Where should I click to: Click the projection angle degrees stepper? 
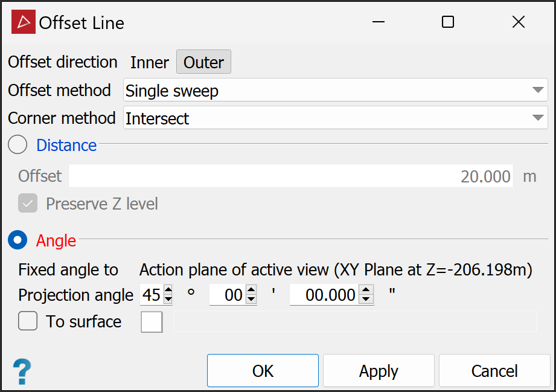(x=168, y=295)
